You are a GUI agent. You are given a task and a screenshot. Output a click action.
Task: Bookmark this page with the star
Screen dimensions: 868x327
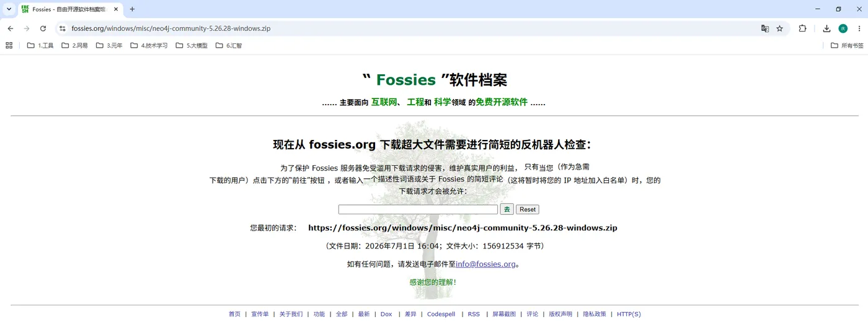click(x=780, y=28)
